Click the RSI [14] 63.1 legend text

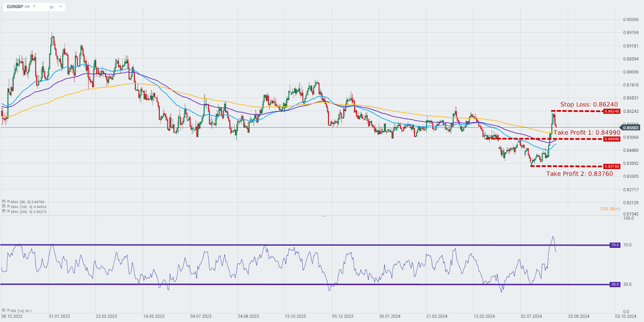click(21, 311)
